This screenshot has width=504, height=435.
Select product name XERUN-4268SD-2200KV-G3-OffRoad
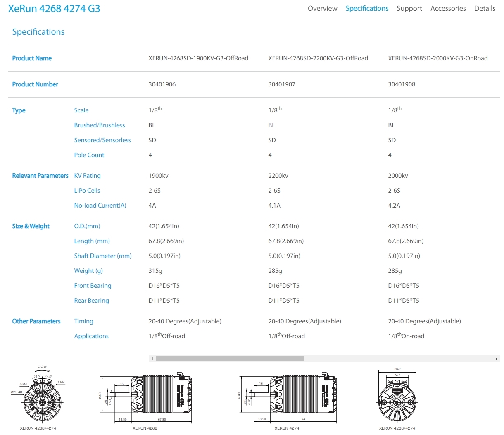click(x=318, y=58)
